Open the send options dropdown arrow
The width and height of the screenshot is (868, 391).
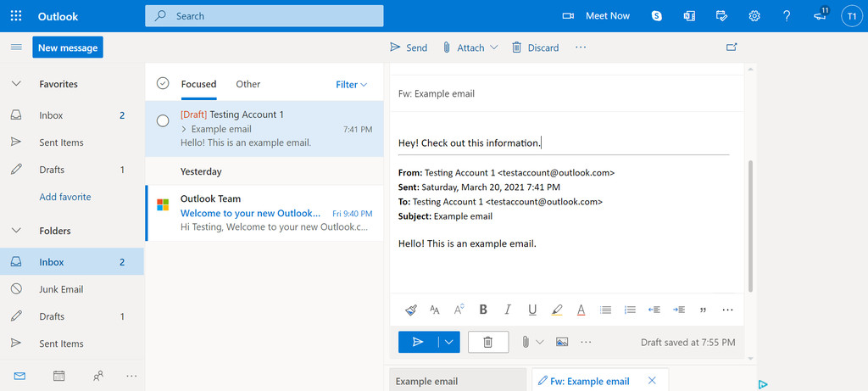(x=449, y=342)
